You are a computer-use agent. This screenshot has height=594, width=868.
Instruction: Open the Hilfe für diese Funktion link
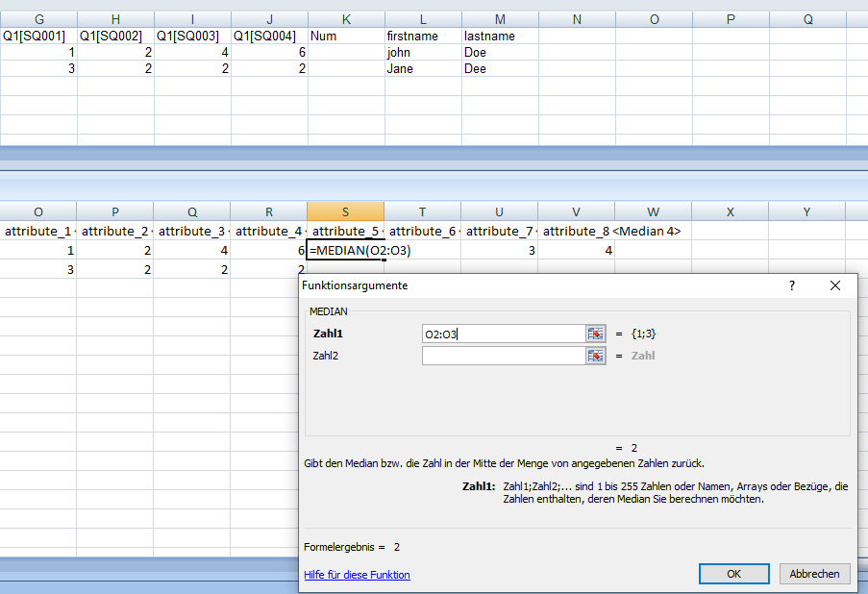(x=357, y=575)
